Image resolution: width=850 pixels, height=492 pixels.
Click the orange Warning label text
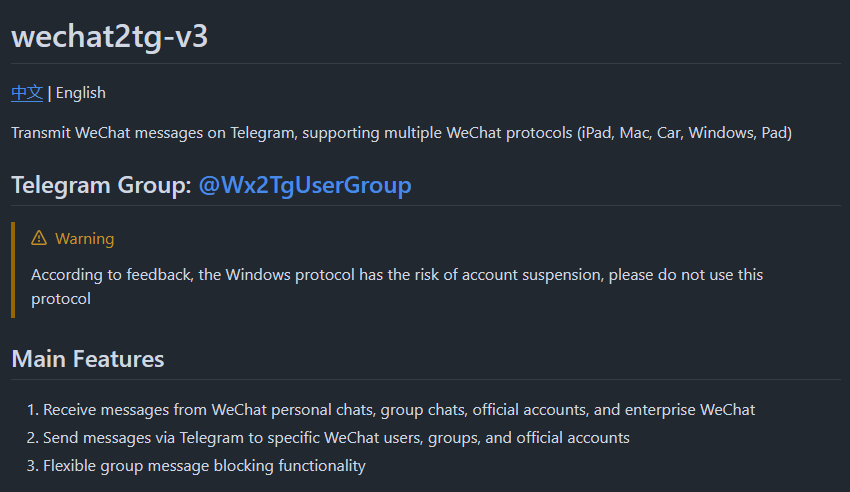(84, 238)
